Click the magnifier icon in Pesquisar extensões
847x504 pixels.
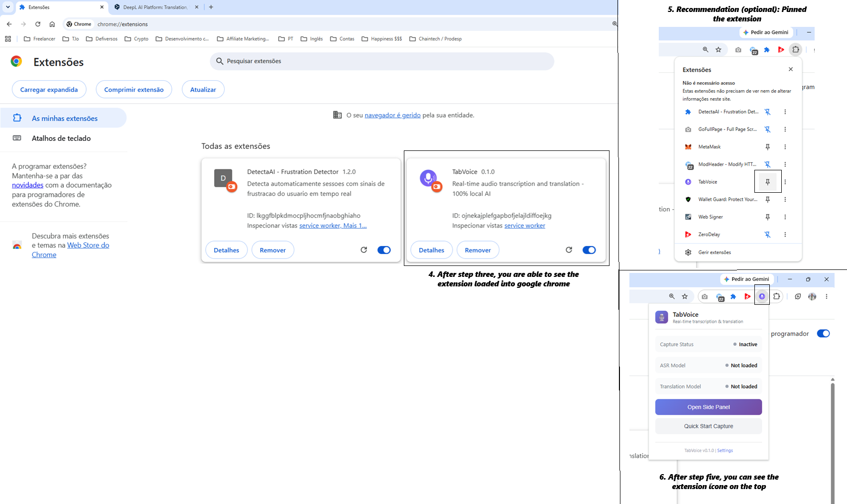pos(220,61)
